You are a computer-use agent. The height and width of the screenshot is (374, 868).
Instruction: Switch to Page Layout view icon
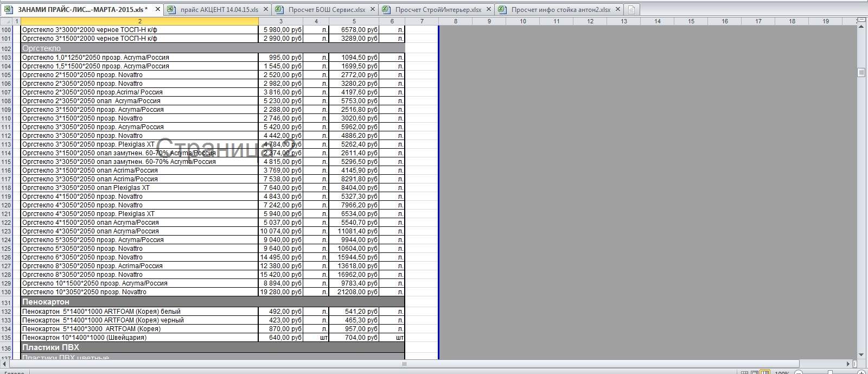click(x=755, y=373)
